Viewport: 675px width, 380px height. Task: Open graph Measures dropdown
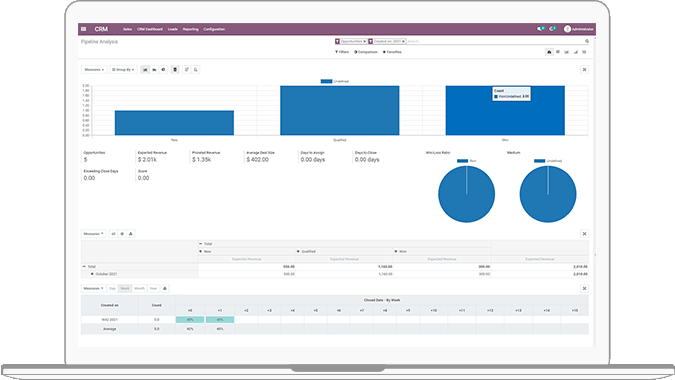click(94, 69)
